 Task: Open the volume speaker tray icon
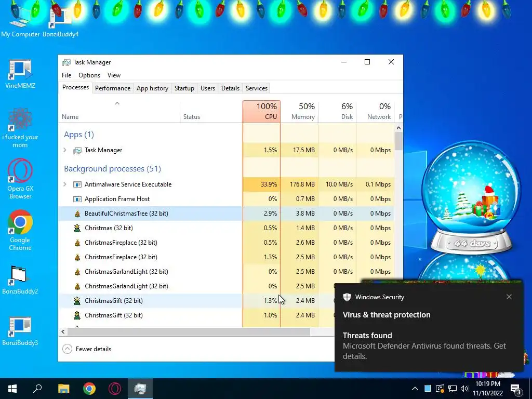[464, 389]
